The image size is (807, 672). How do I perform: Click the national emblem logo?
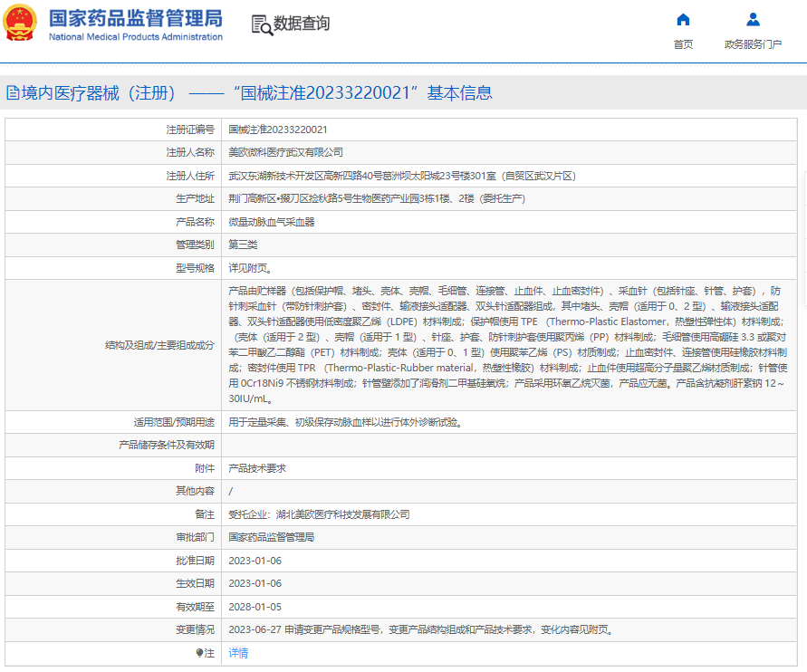20,23
